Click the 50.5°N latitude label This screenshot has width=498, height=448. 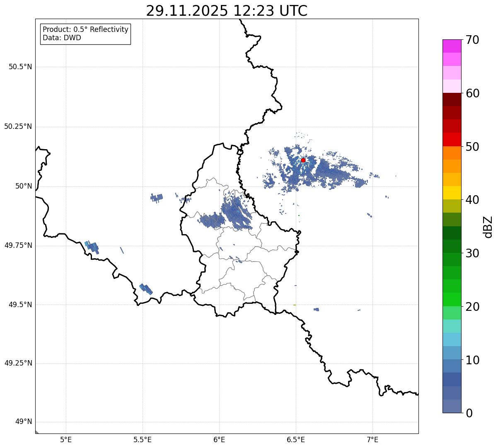(20, 67)
